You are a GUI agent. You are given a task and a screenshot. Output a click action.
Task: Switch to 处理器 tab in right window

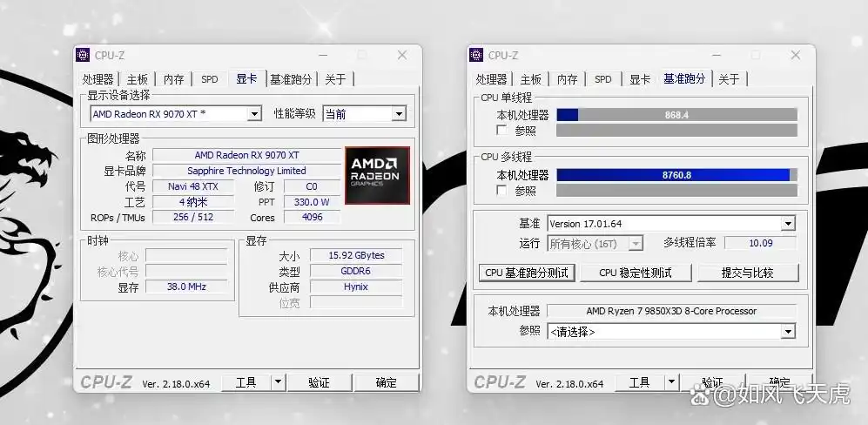[x=491, y=79]
